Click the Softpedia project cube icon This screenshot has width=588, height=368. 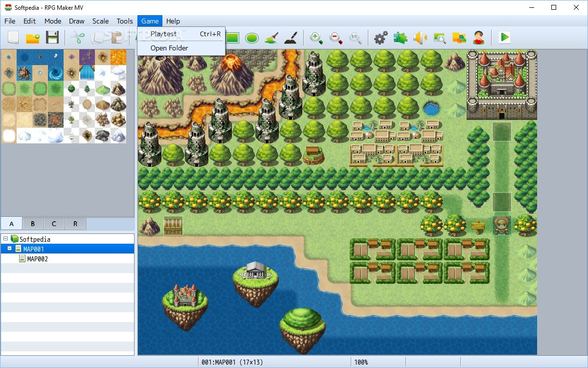coord(15,239)
